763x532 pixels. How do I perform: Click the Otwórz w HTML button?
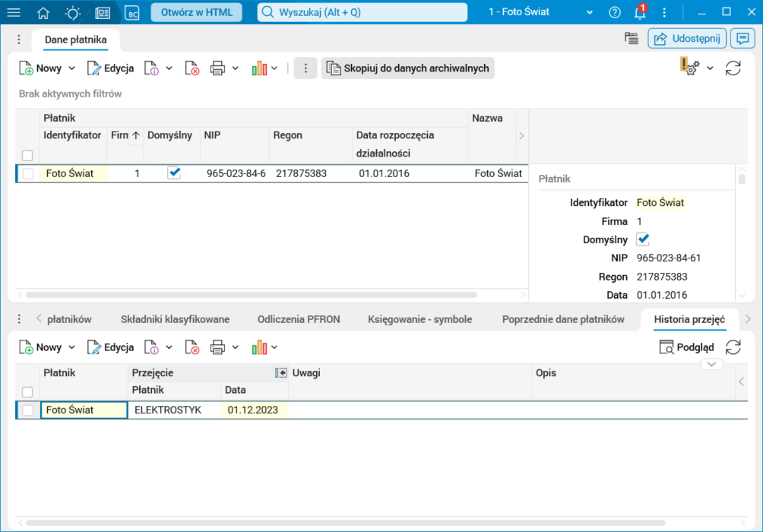point(197,12)
